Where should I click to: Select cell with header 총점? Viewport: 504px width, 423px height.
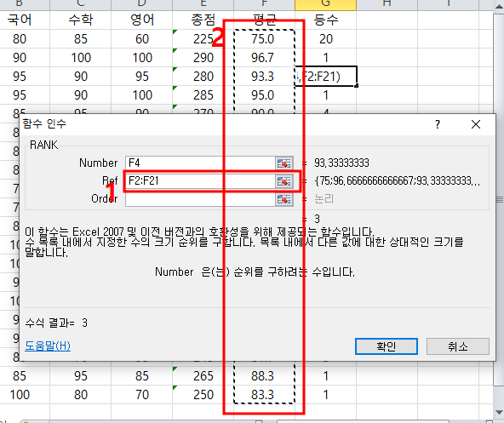coord(203,20)
